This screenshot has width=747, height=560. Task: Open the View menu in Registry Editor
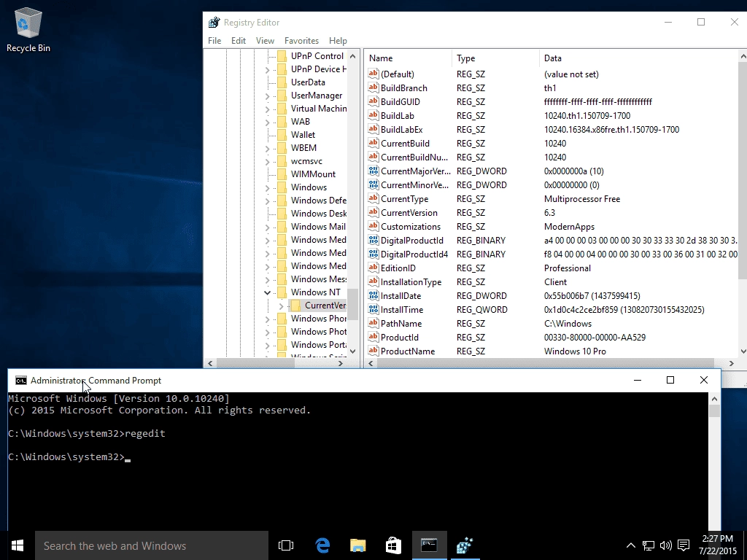(x=265, y=41)
